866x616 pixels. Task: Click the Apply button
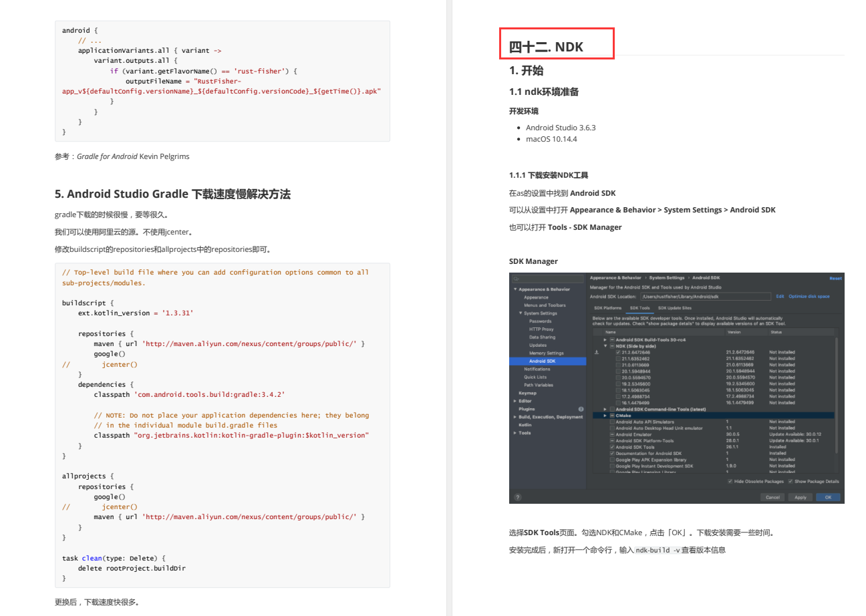(x=800, y=497)
